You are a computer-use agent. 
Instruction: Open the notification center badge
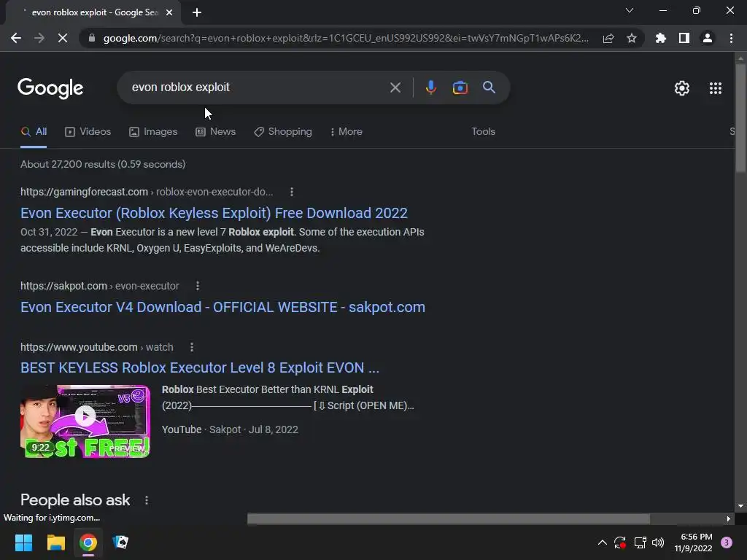pos(727,542)
